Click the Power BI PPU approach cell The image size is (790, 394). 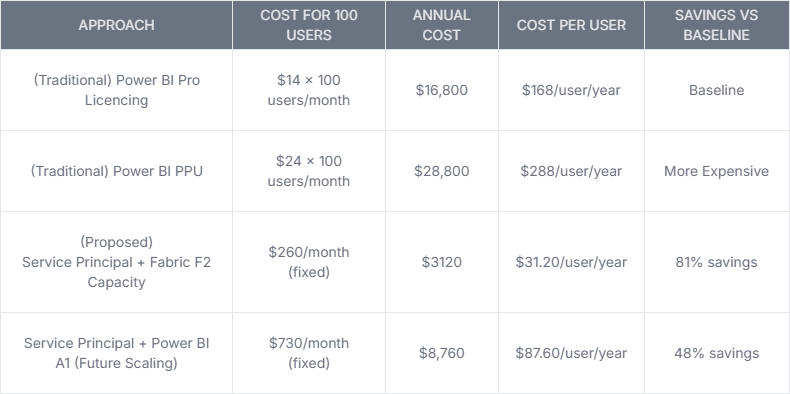pos(116,171)
